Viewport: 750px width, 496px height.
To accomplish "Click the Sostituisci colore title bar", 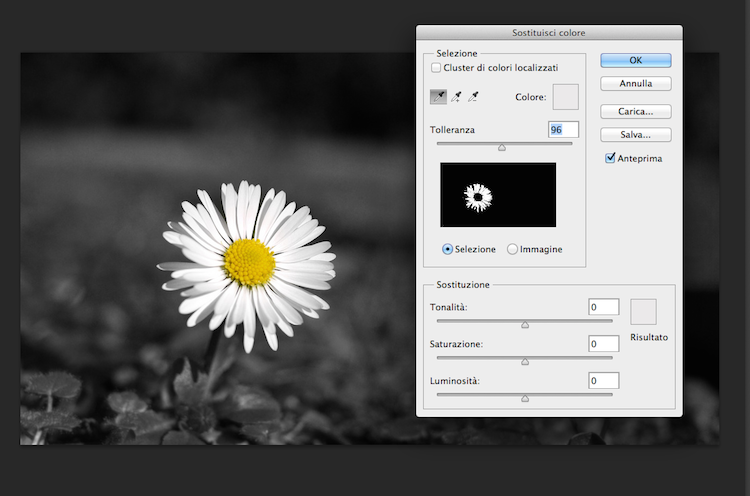I will (x=549, y=33).
